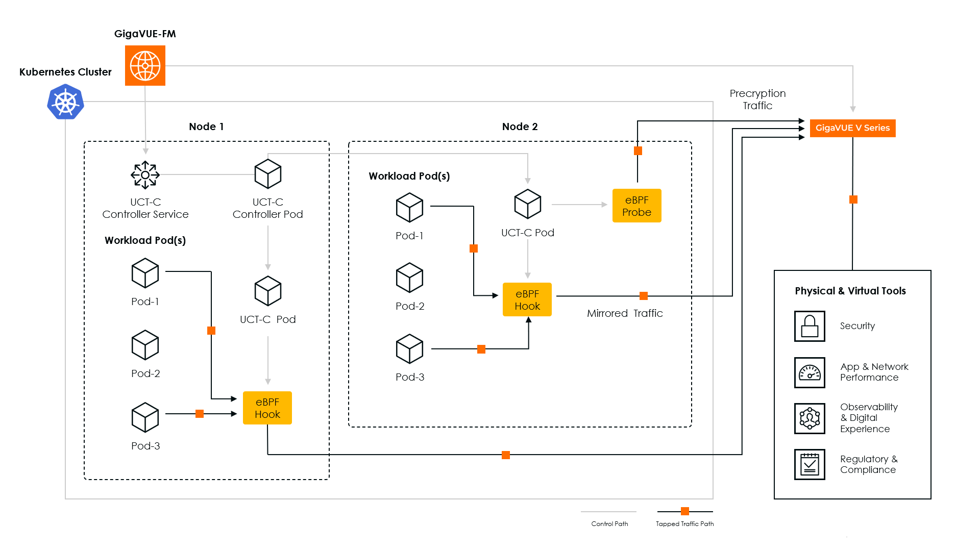Click the App & Network Performance gauge icon
980x551 pixels.
pos(810,372)
